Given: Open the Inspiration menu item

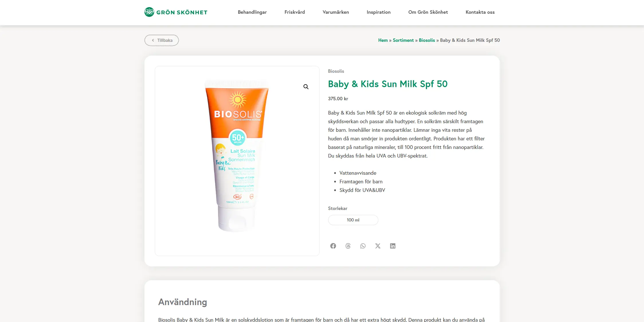Looking at the screenshot, I should coord(379,12).
